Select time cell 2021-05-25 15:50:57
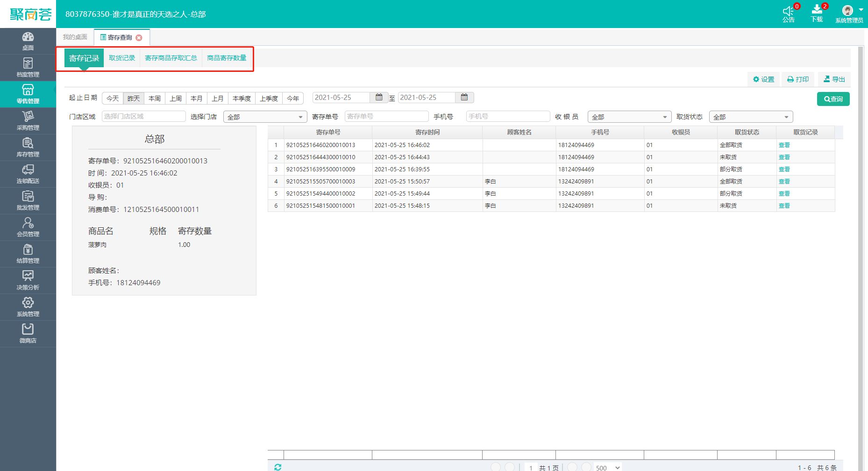 427,182
